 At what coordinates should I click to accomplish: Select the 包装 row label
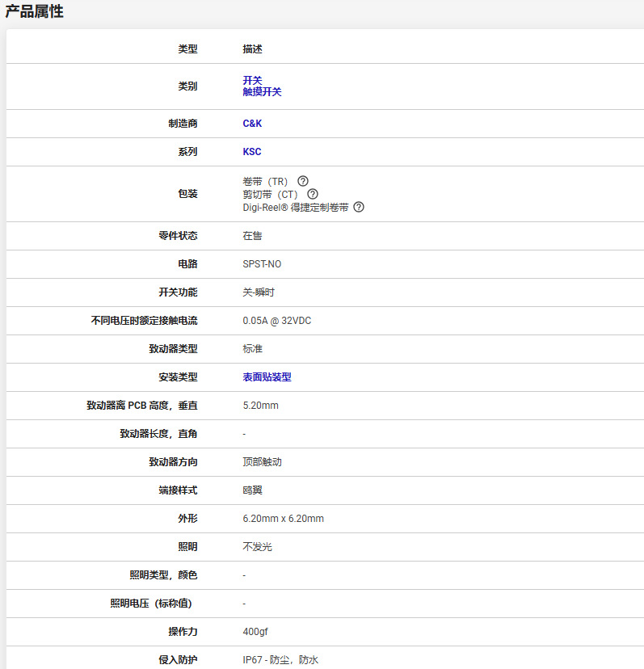point(187,194)
